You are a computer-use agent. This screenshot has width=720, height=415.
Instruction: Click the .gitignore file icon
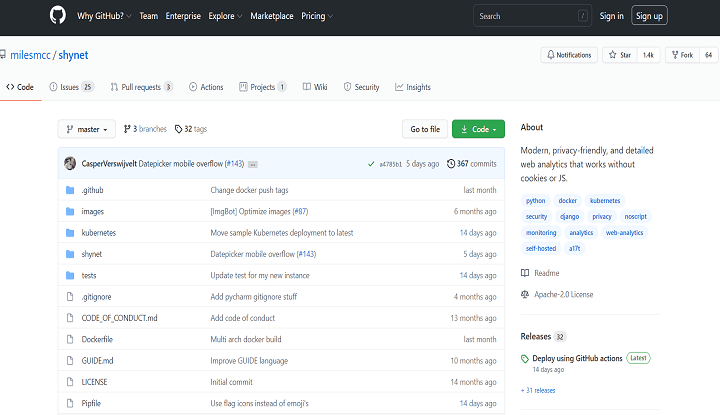70,297
